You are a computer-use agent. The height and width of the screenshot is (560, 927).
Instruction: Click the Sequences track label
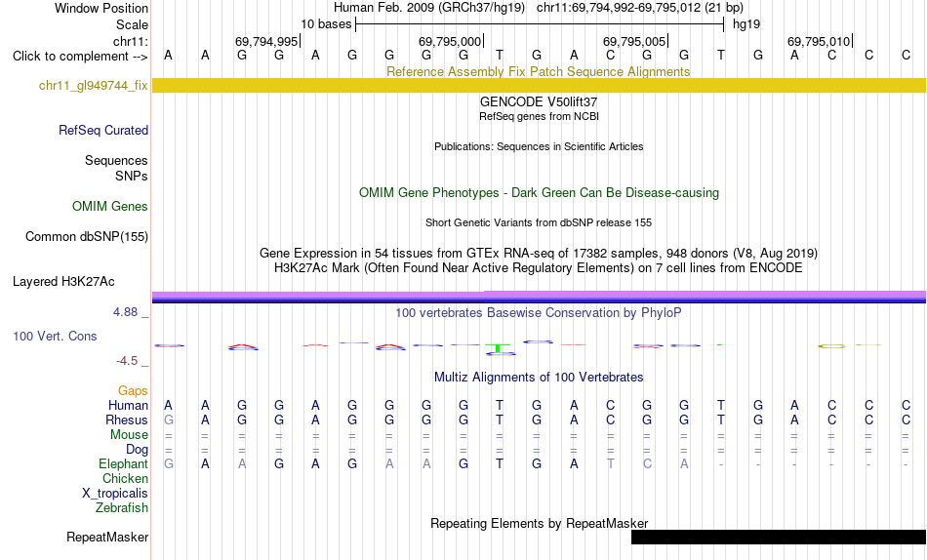(116, 160)
